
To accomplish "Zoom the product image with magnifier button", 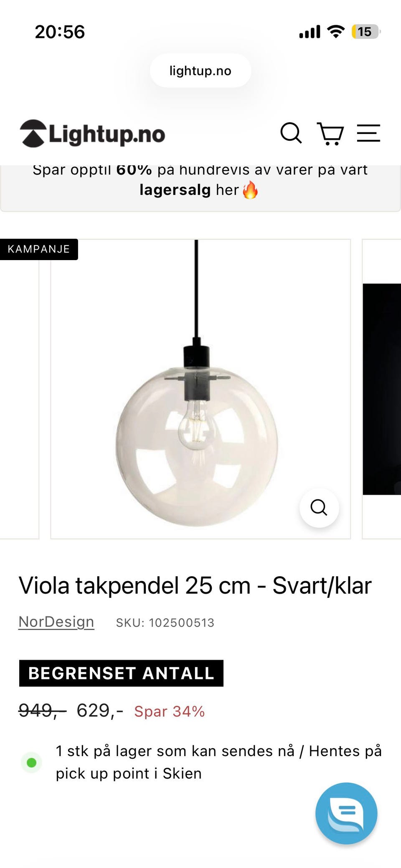I will (319, 508).
